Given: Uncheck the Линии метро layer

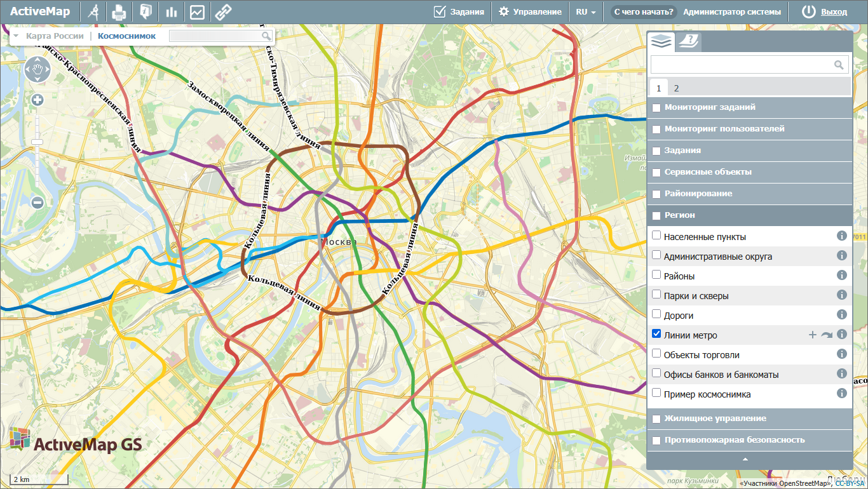Looking at the screenshot, I should tap(656, 334).
